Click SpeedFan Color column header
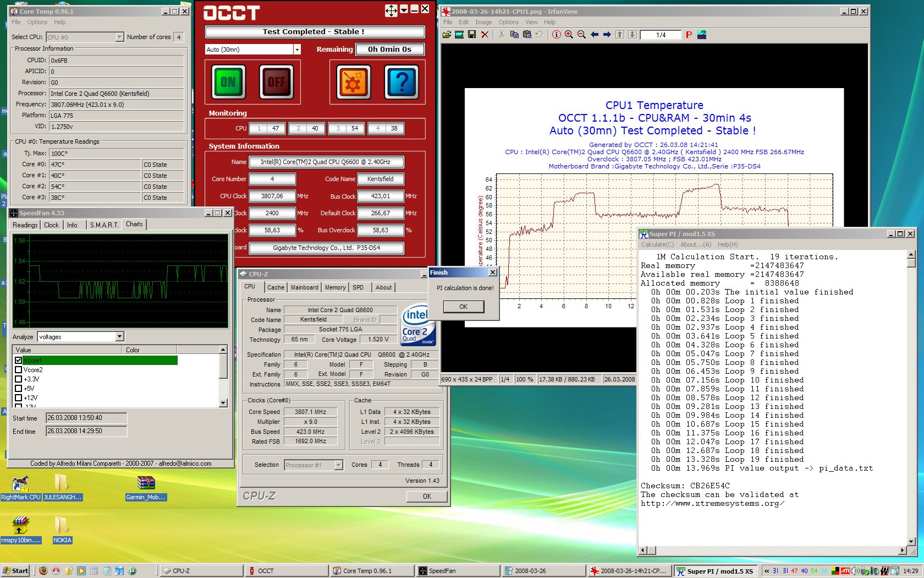This screenshot has width=924, height=578. click(150, 350)
